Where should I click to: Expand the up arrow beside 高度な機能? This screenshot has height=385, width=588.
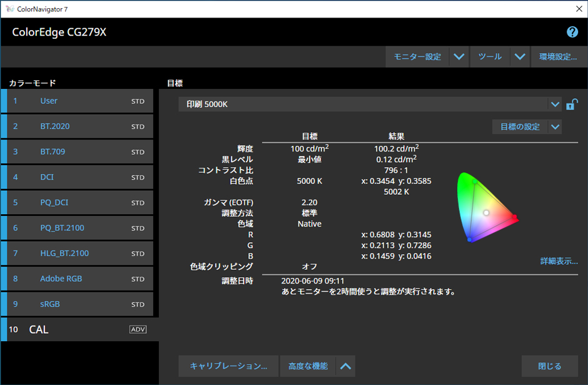[x=345, y=366]
